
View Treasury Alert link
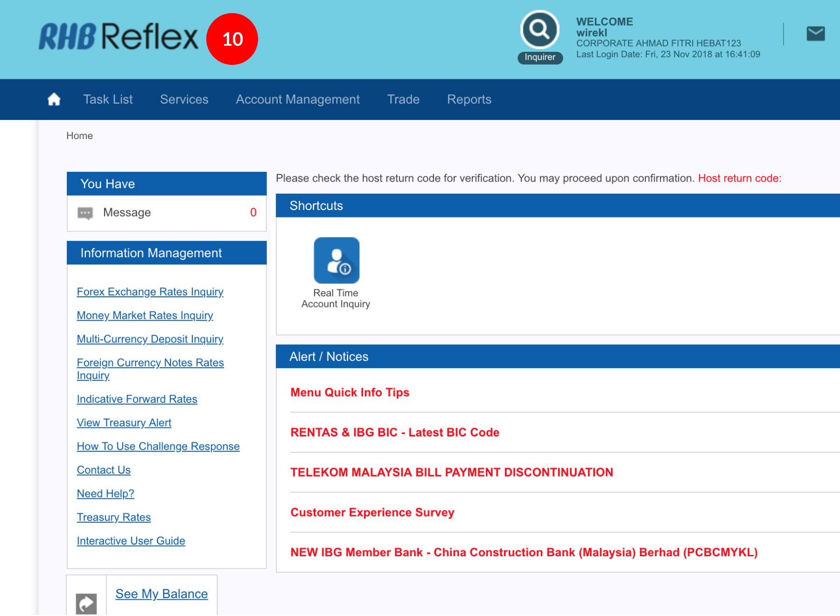(124, 423)
